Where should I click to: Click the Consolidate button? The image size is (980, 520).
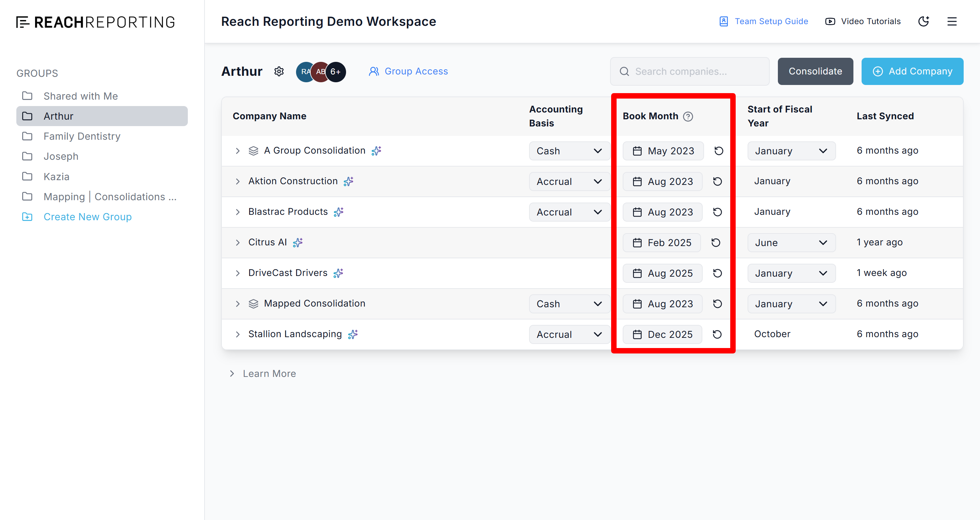pyautogui.click(x=815, y=71)
